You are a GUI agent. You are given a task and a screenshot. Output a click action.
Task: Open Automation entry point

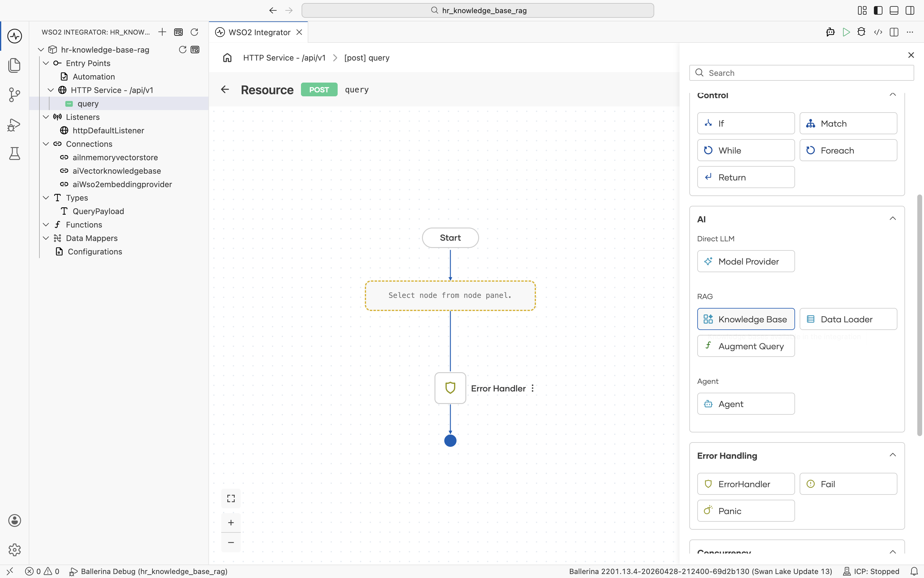click(119, 77)
